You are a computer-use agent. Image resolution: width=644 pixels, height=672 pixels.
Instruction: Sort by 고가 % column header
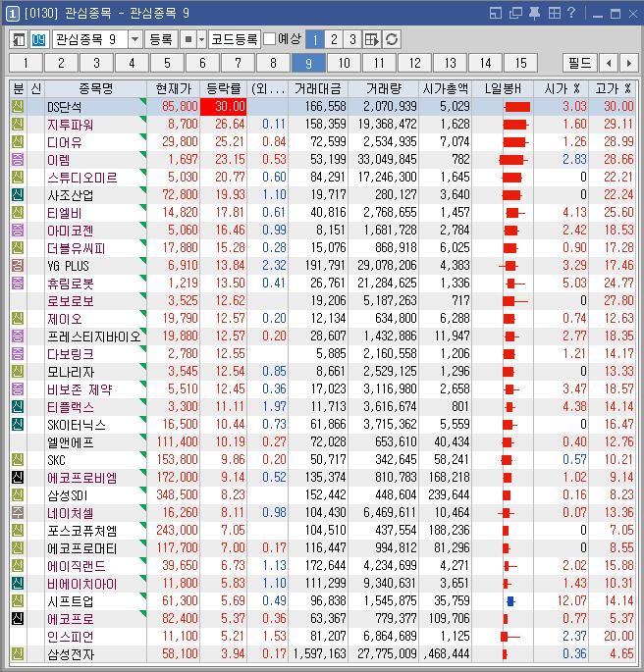point(614,88)
